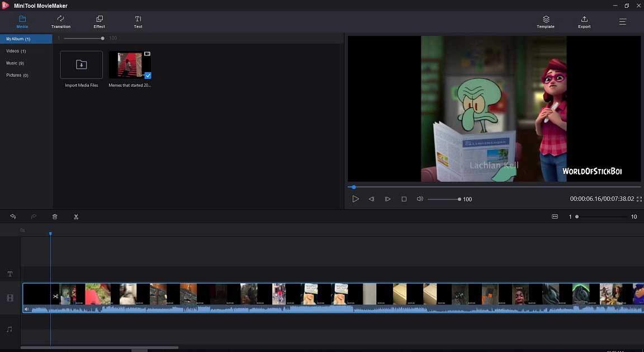Screen dimensions: 644x352
Task: Click the Export icon
Action: (584, 22)
